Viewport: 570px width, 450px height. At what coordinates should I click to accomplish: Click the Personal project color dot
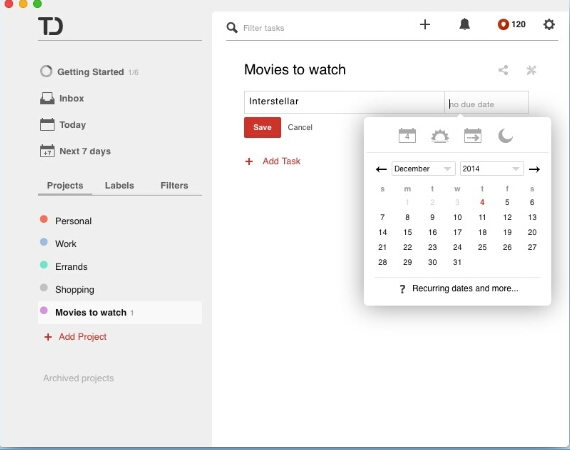pyautogui.click(x=44, y=219)
